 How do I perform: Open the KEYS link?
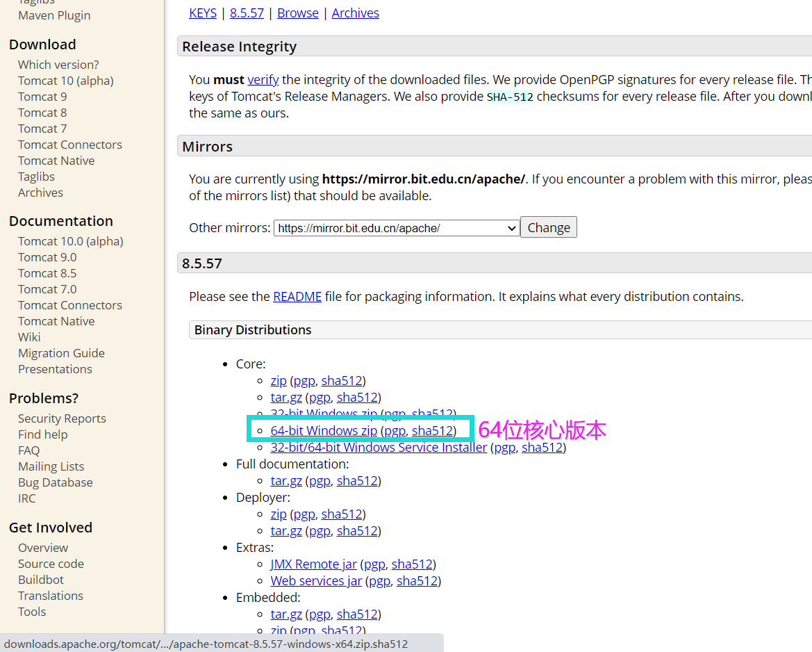click(203, 13)
